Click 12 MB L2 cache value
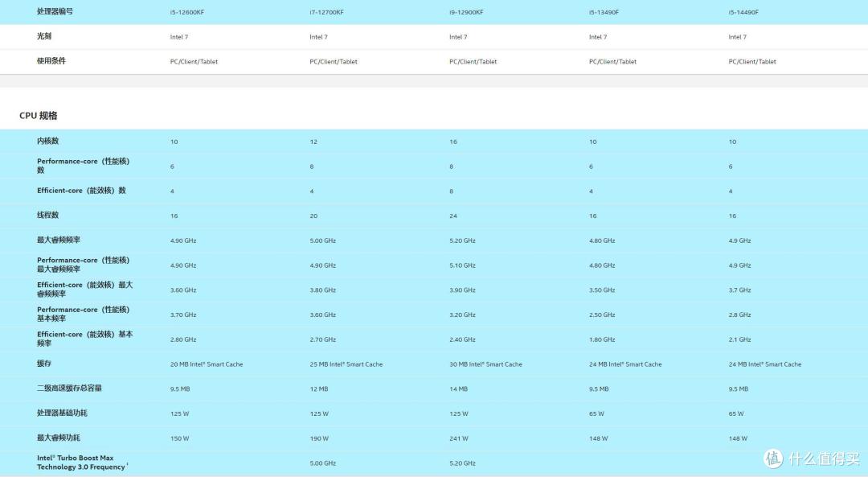 (319, 389)
